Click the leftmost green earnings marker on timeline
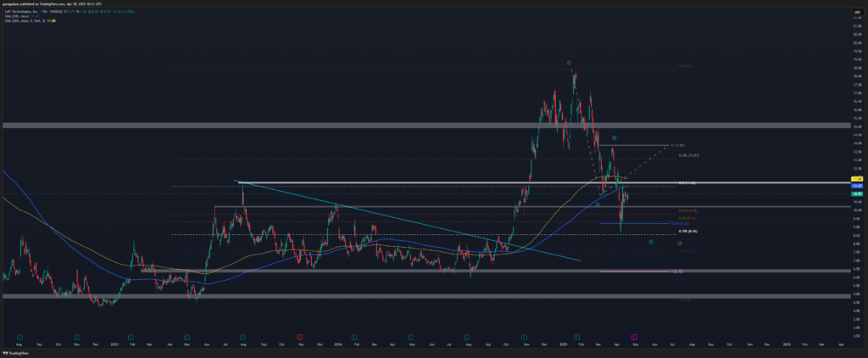Viewport: 868px width, 358px height. [x=19, y=337]
